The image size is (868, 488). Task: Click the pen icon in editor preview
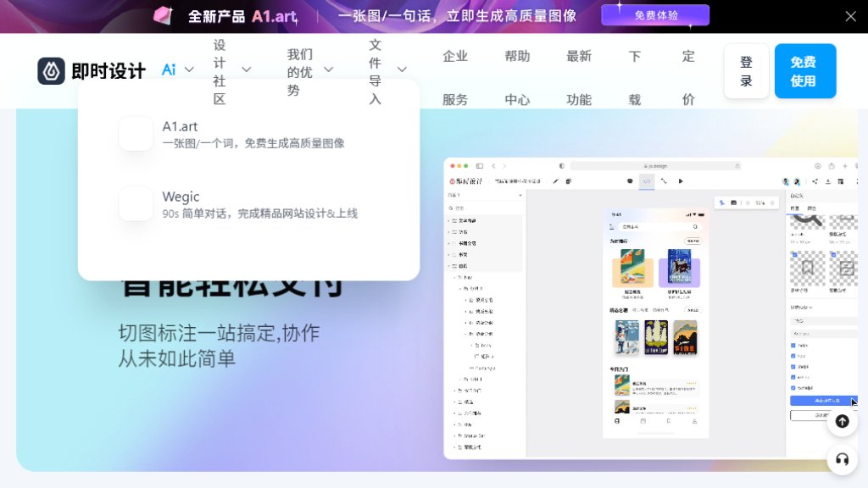pos(555,181)
